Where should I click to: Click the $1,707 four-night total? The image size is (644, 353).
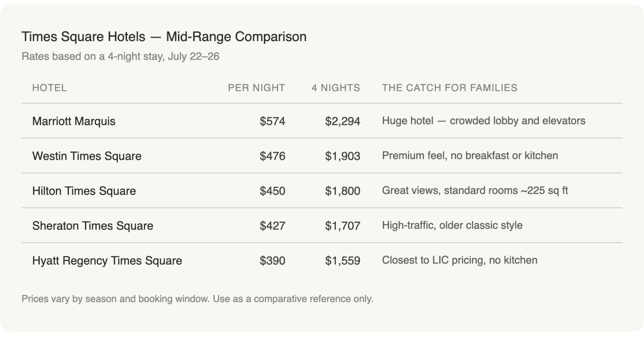342,226
